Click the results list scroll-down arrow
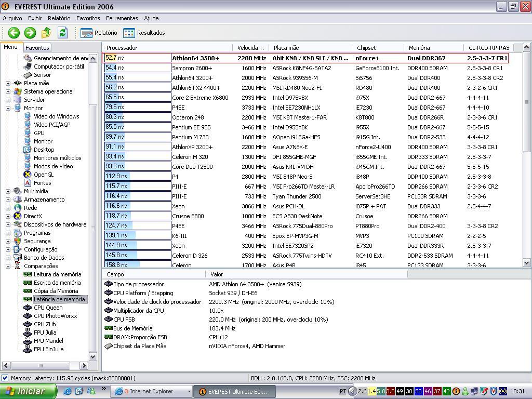The image size is (532, 399). coord(527,262)
